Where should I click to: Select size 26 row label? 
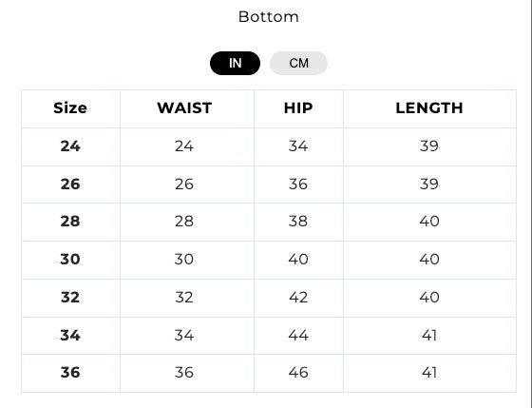pyautogui.click(x=70, y=185)
